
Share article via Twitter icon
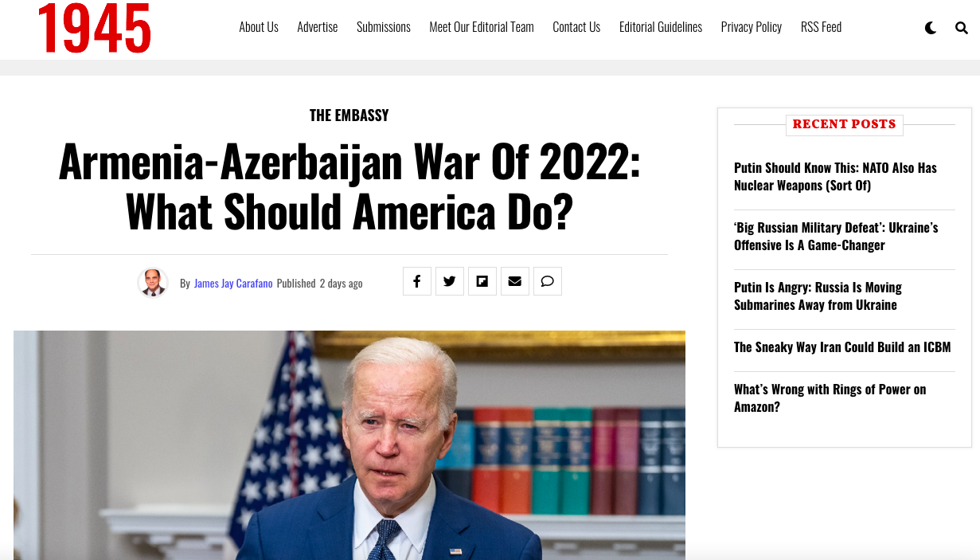(450, 281)
